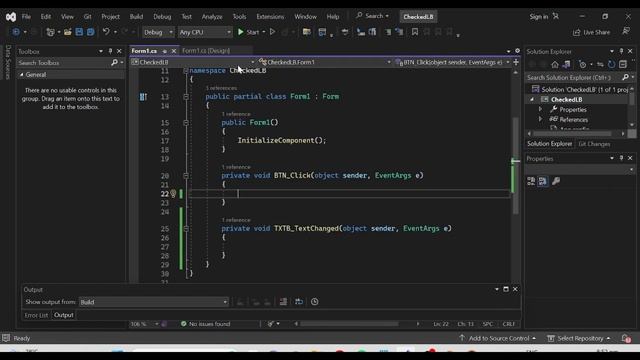
Task: Click the Clear All icon in Output panel
Action: pyautogui.click(x=283, y=302)
